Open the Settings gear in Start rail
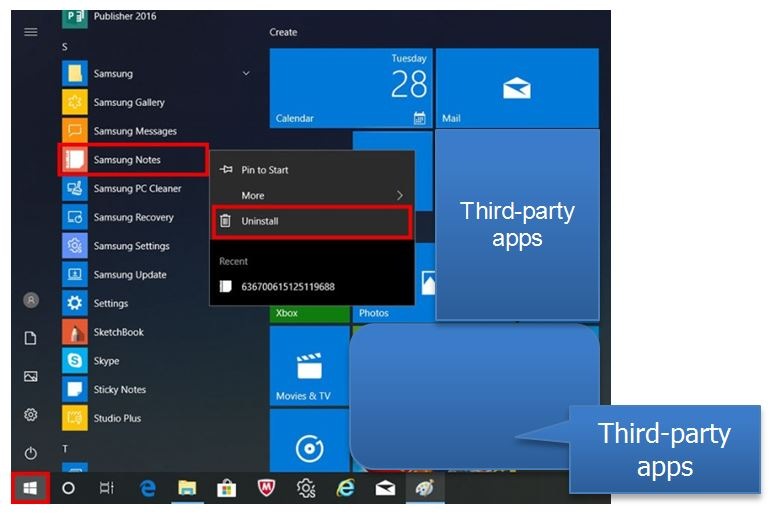 click(31, 415)
